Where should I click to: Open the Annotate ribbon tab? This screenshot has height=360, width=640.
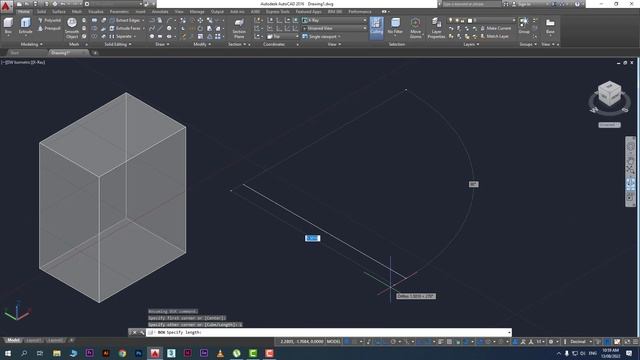click(x=160, y=11)
